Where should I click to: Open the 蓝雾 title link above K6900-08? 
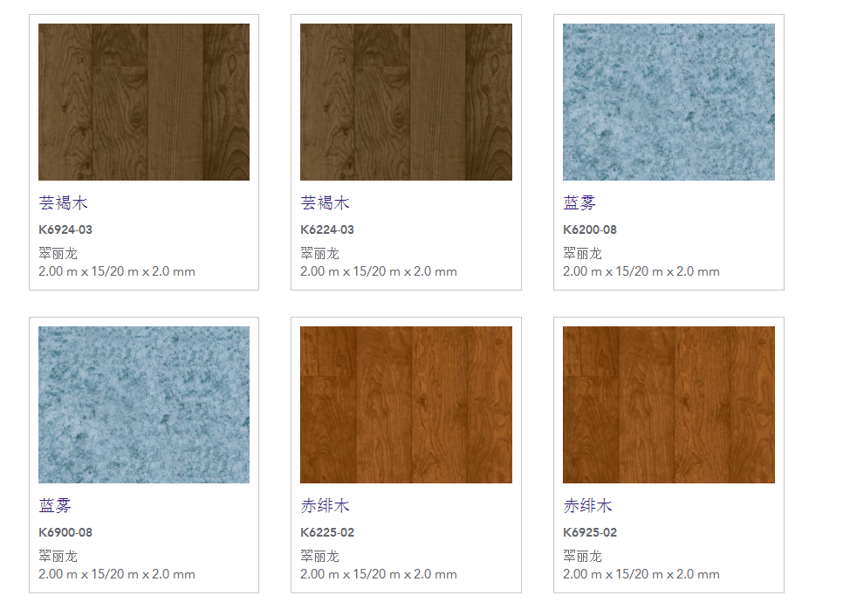[x=55, y=506]
